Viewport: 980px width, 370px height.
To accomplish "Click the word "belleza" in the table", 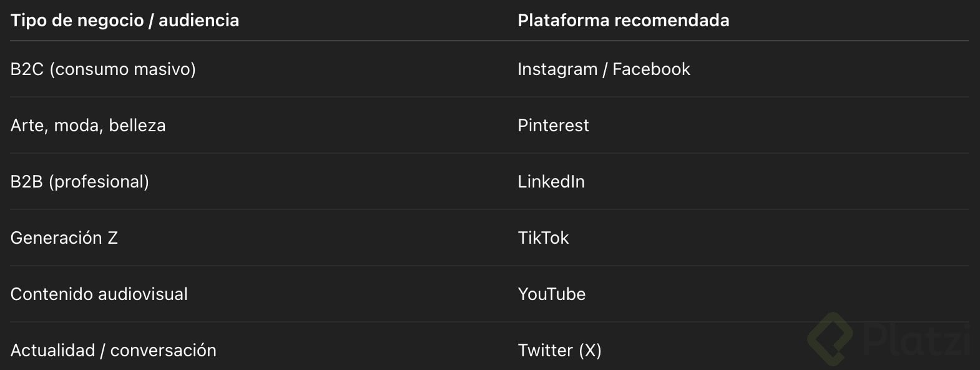I will [x=137, y=125].
